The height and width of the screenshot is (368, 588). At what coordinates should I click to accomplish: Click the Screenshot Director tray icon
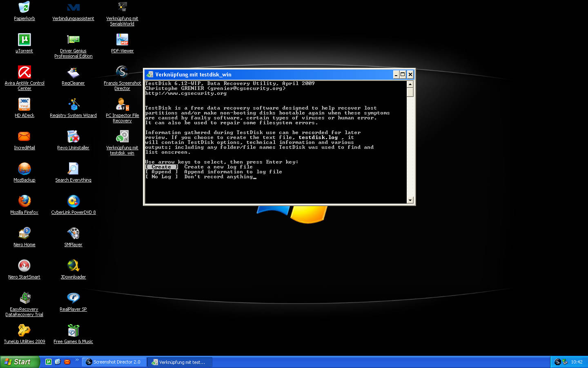[557, 362]
